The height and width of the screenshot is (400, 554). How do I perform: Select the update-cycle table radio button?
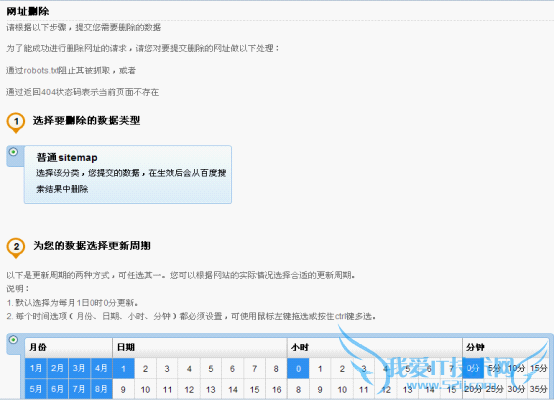coord(13,340)
